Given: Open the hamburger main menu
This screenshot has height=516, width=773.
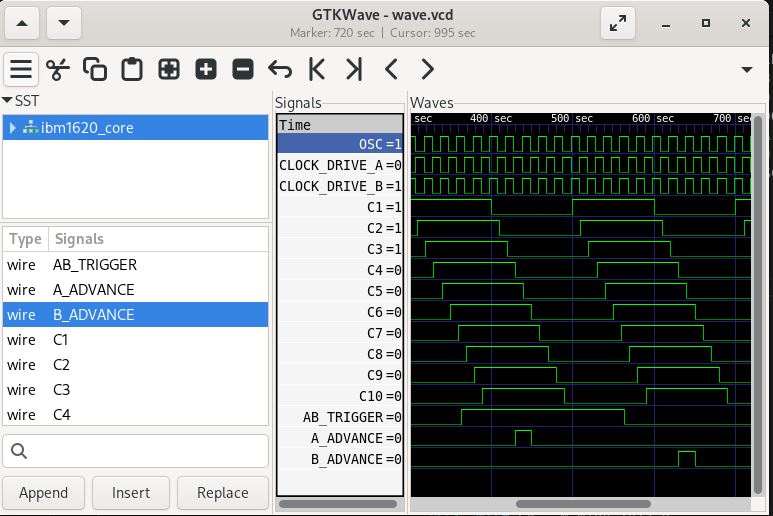Looking at the screenshot, I should tap(21, 69).
